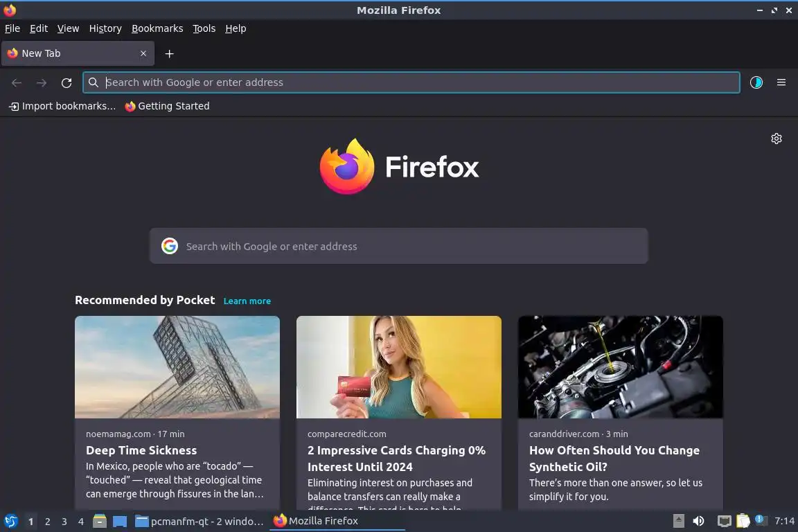Close the New Tab tab
Screen dimensions: 798x532
tap(143, 53)
